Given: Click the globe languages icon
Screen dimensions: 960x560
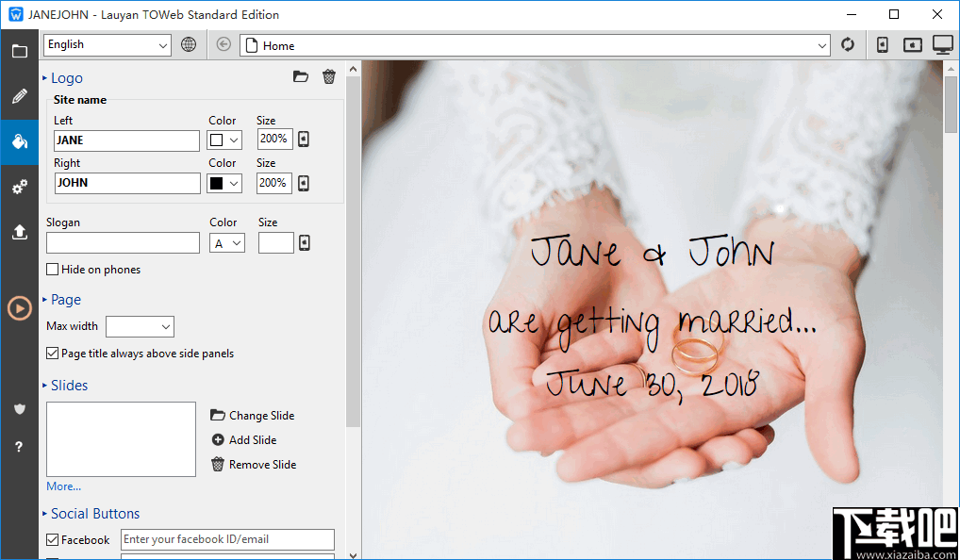Looking at the screenshot, I should (189, 44).
